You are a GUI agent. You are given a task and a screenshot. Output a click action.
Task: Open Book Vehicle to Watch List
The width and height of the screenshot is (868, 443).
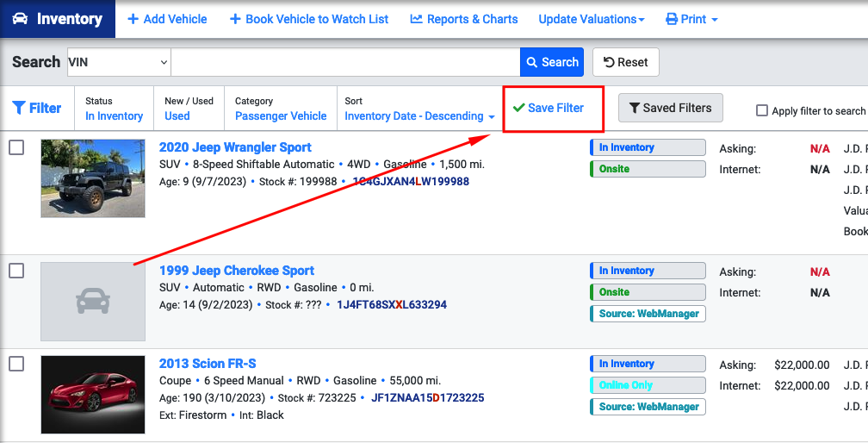tap(309, 19)
